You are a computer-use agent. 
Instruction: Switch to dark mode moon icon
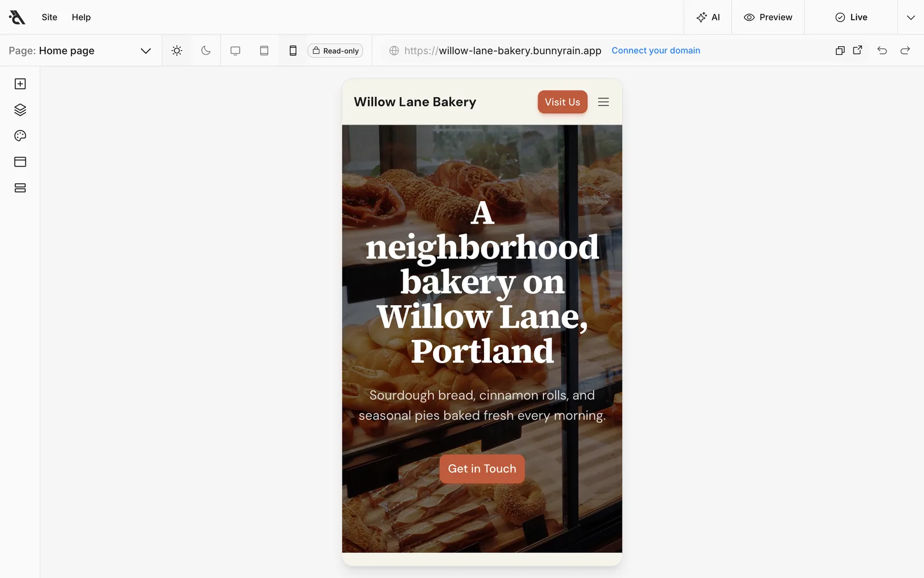206,51
